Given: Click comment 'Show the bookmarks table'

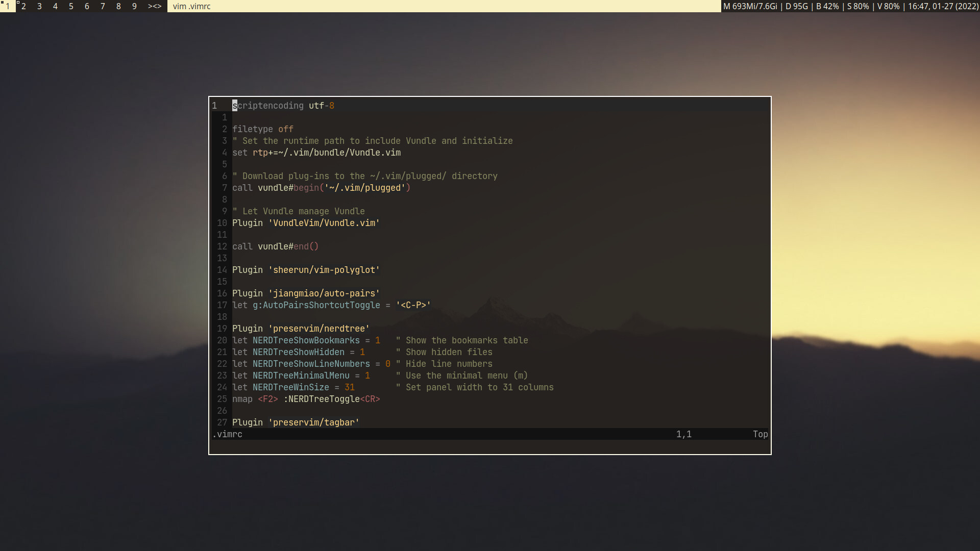Looking at the screenshot, I should [467, 340].
